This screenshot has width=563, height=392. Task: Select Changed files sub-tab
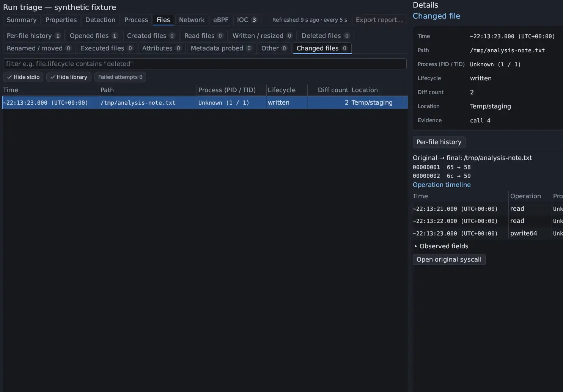pyautogui.click(x=322, y=48)
